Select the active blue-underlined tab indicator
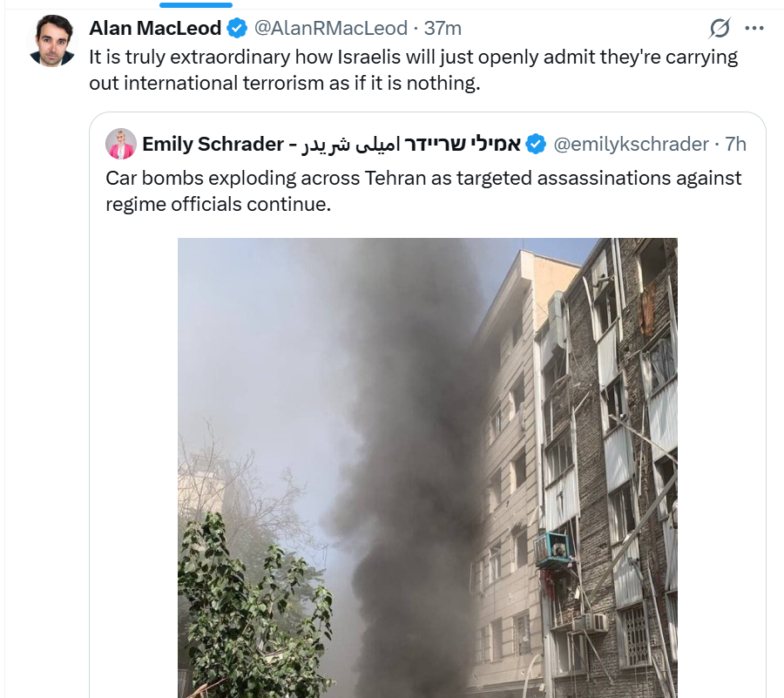 (196, 5)
